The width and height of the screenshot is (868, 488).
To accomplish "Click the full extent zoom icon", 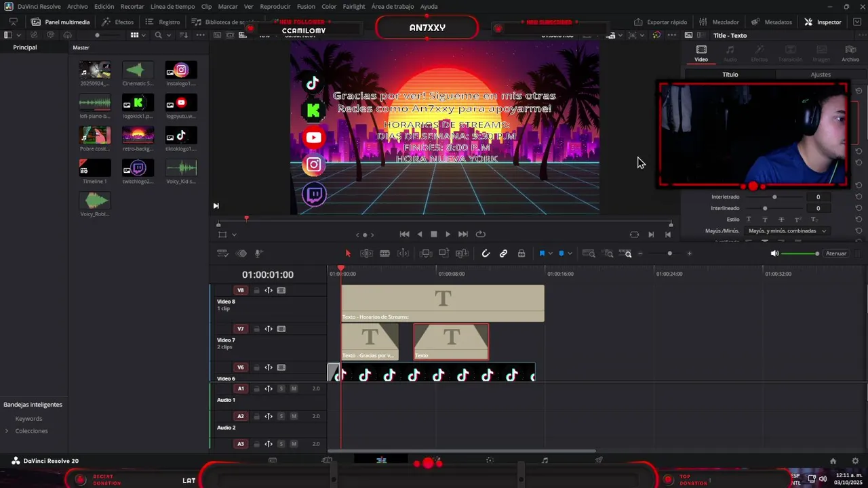I will pyautogui.click(x=589, y=253).
